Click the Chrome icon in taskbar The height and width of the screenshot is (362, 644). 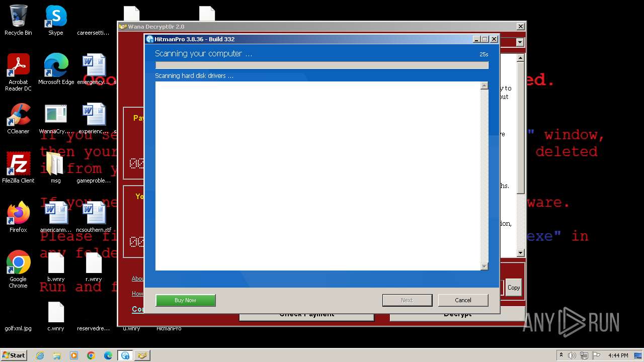pos(91,355)
